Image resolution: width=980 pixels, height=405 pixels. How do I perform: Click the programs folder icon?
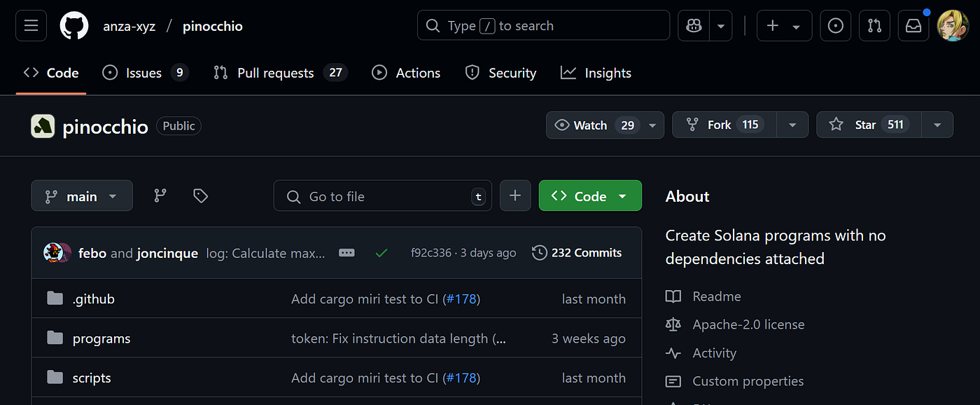click(x=55, y=338)
